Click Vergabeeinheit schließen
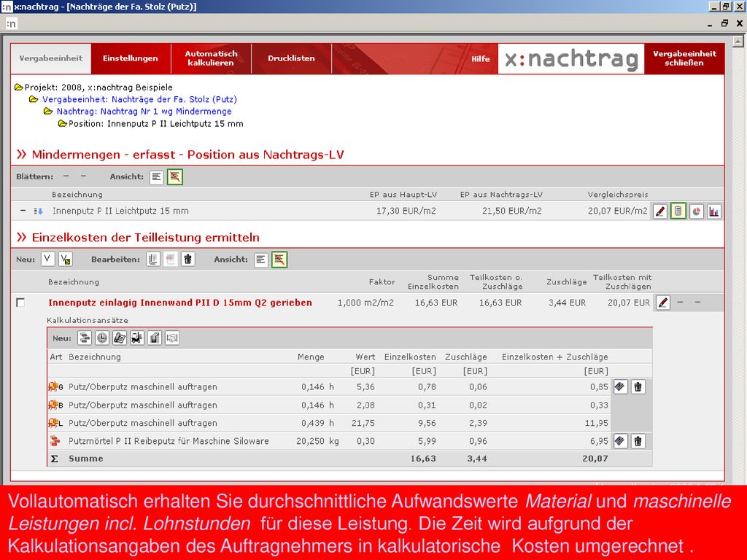The width and height of the screenshot is (747, 560). (684, 58)
